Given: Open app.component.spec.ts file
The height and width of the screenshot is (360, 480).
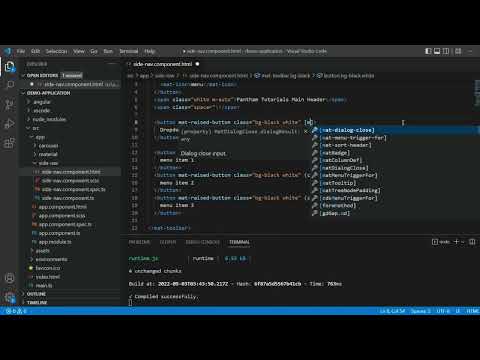Looking at the screenshot, I should coord(65,224).
